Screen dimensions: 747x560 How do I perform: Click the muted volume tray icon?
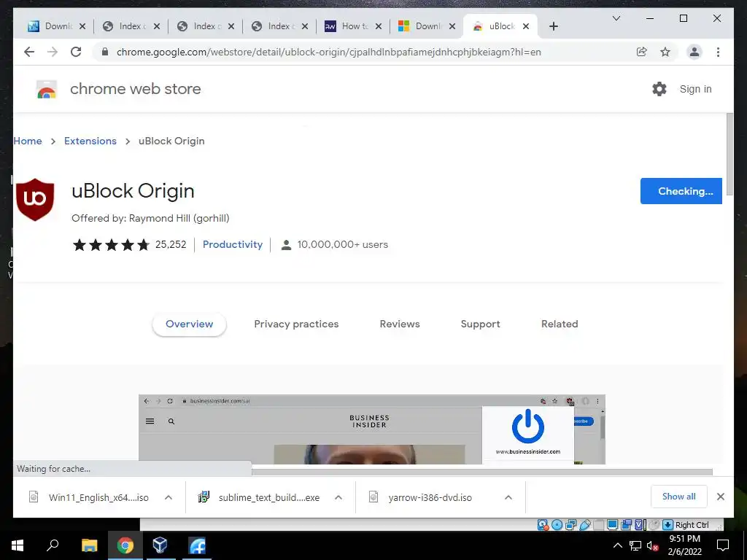point(651,545)
